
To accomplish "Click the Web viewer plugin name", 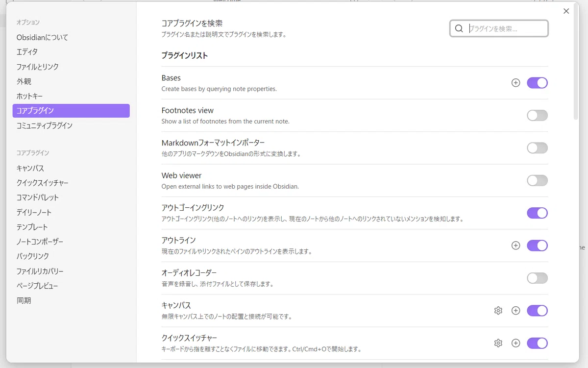I will [x=181, y=175].
